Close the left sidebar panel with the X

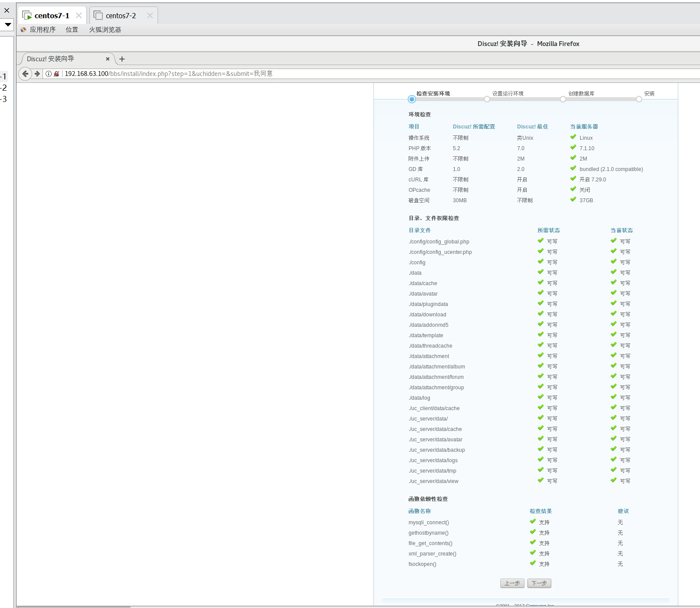7,10
